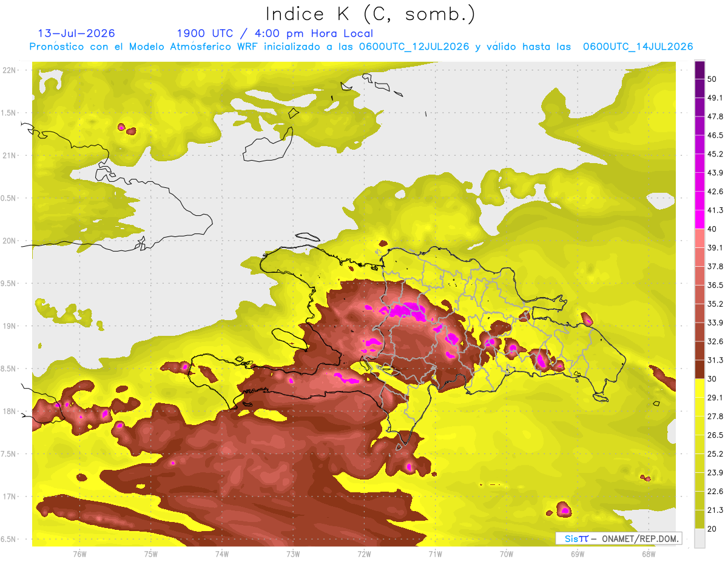The width and height of the screenshot is (728, 562).
Task: Click the "22N" latitude label
Action: (9, 70)
